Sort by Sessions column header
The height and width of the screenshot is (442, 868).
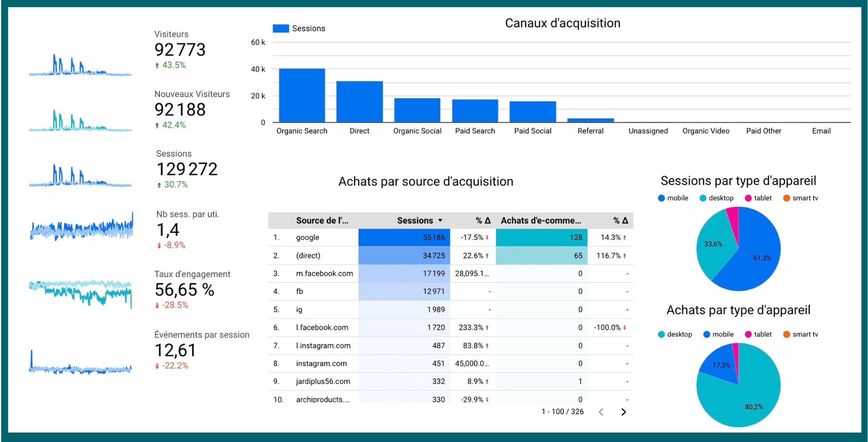click(x=415, y=221)
